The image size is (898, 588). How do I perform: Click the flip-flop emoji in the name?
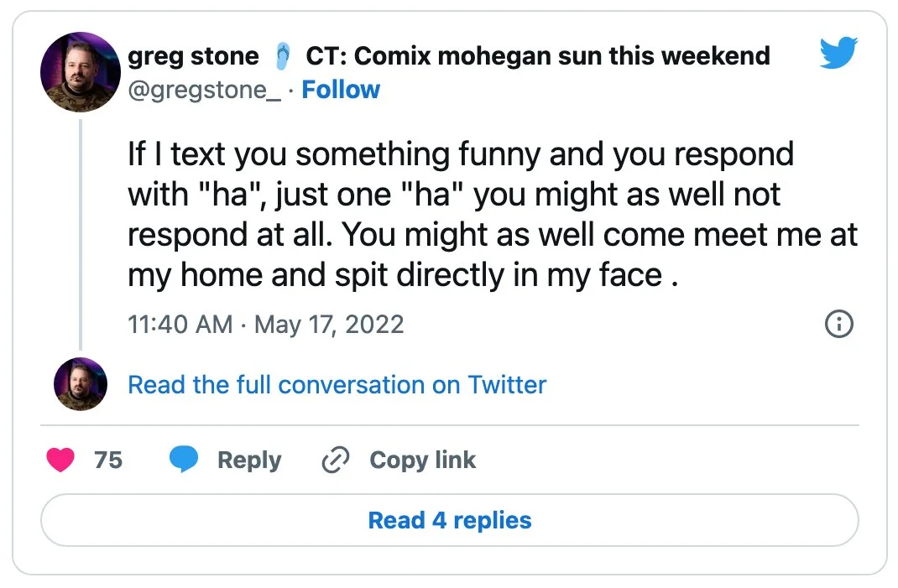[283, 56]
